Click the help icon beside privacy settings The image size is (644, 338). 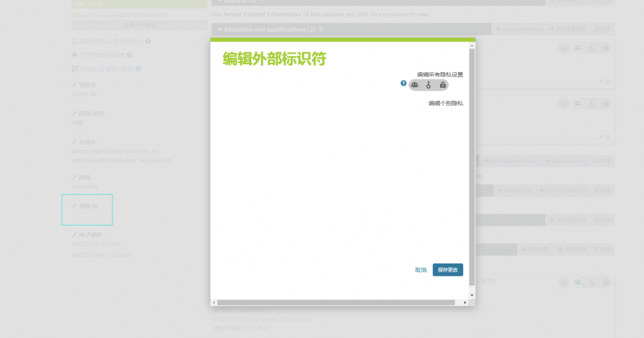[404, 84]
